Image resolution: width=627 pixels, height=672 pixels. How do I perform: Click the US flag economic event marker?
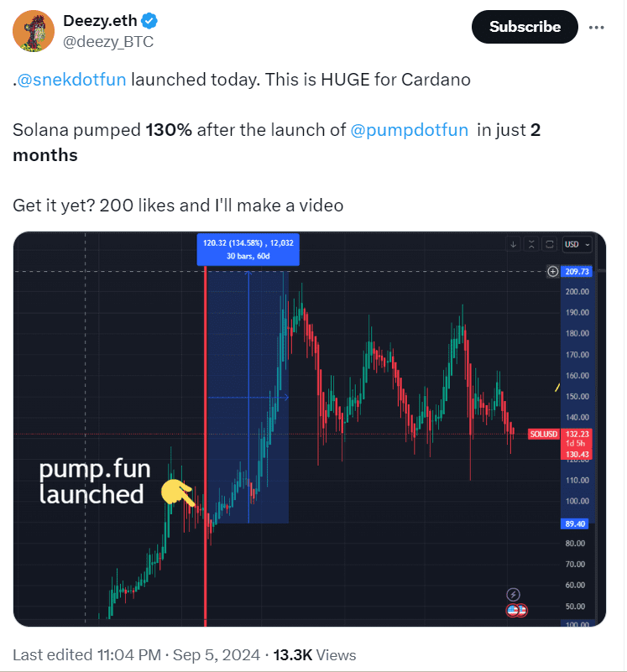point(512,610)
